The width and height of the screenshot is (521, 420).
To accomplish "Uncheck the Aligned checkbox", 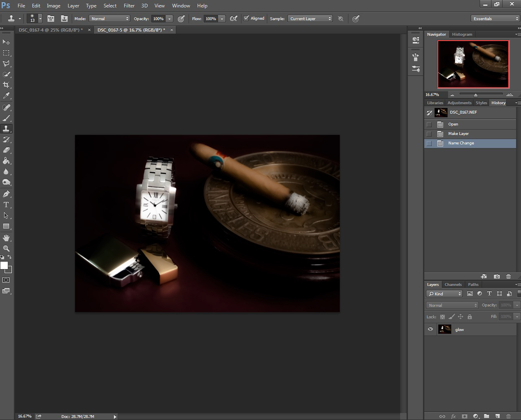I will coord(246,18).
